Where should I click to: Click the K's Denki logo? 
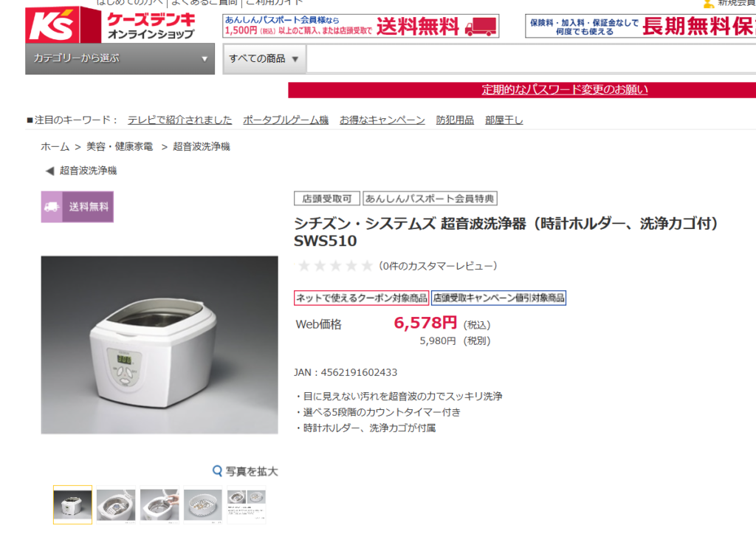pos(111,24)
